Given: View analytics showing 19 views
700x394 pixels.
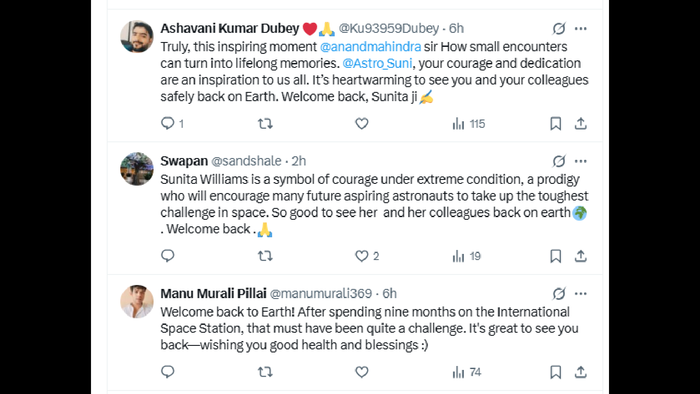Looking at the screenshot, I should click(466, 256).
